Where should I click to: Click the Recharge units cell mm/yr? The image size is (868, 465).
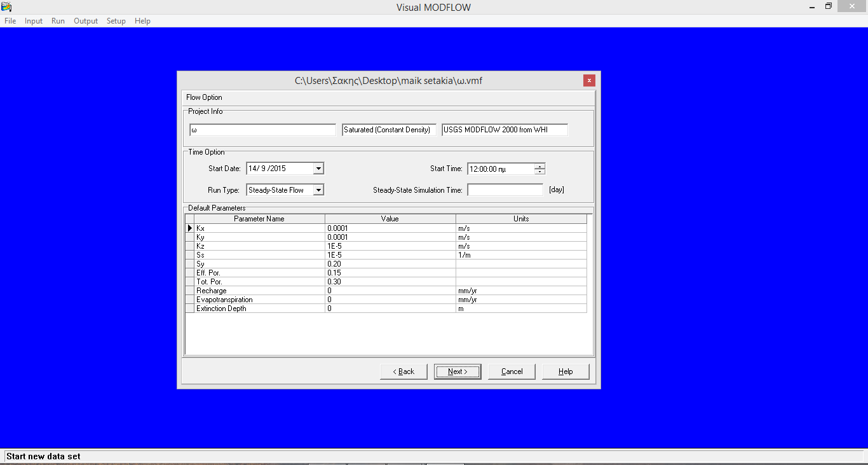coord(521,290)
